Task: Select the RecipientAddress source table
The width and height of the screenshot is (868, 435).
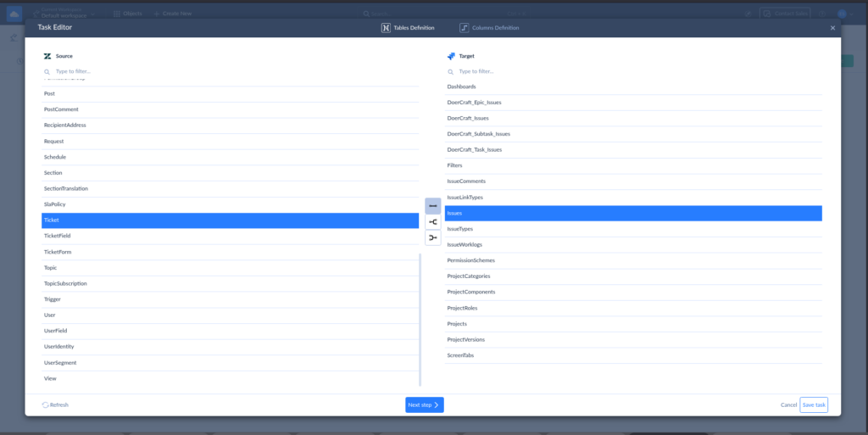Action: [231, 125]
